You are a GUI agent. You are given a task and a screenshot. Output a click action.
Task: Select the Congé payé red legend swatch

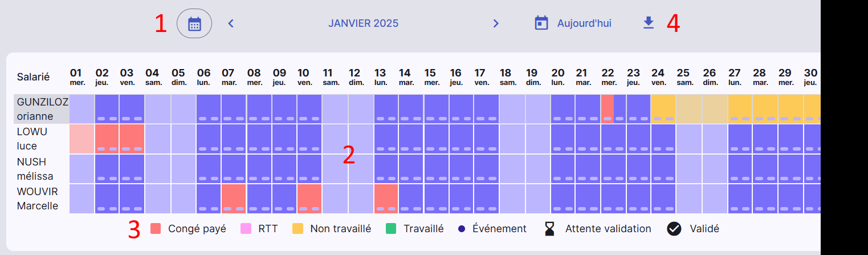[x=156, y=229]
